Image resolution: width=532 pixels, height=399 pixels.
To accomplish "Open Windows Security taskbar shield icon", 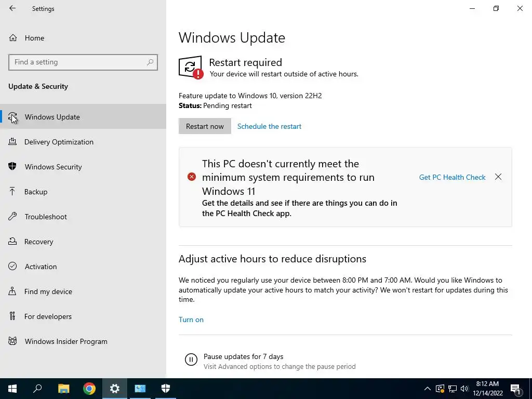I will pyautogui.click(x=166, y=389).
